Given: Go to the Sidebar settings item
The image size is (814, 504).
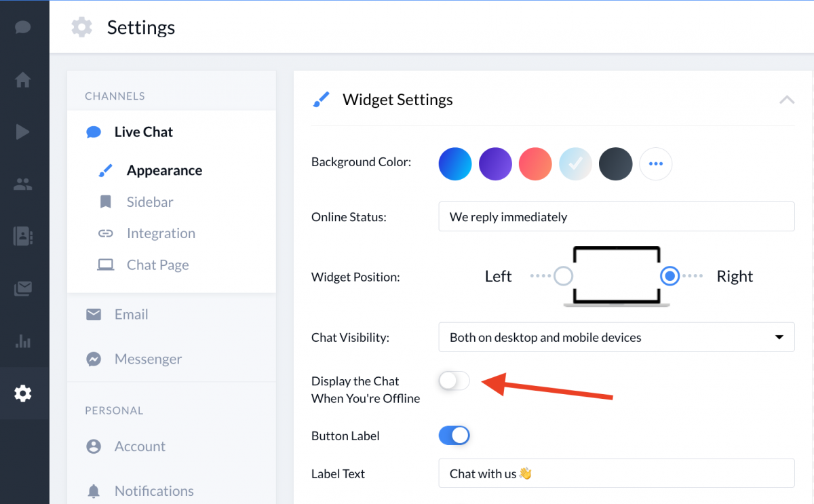Looking at the screenshot, I should tap(150, 201).
